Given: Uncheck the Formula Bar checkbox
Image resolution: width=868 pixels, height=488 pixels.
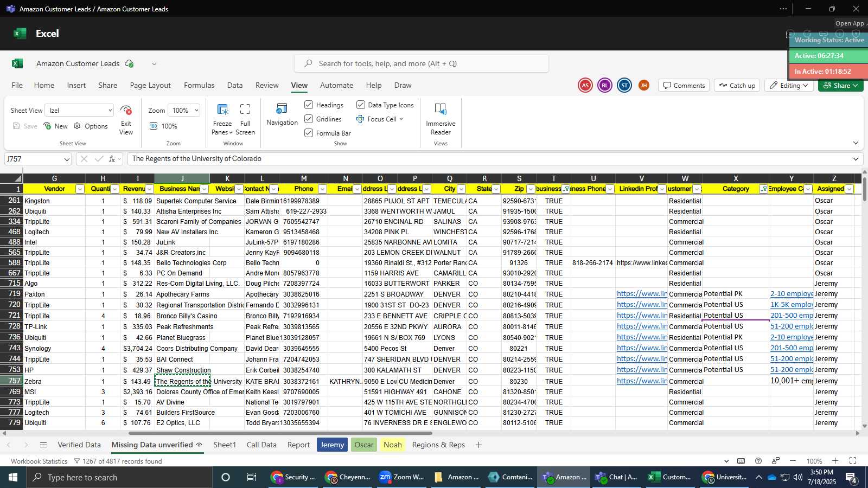Looking at the screenshot, I should 309,133.
